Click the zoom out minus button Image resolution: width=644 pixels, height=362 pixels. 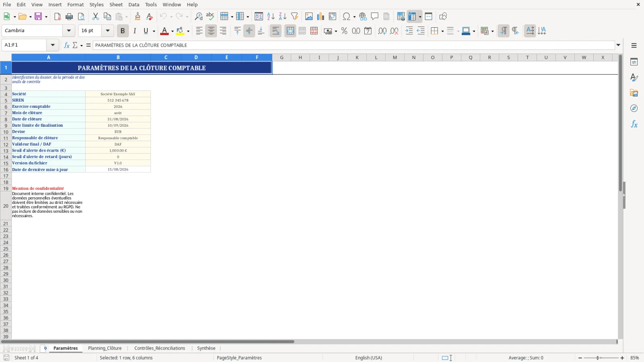tap(580, 358)
